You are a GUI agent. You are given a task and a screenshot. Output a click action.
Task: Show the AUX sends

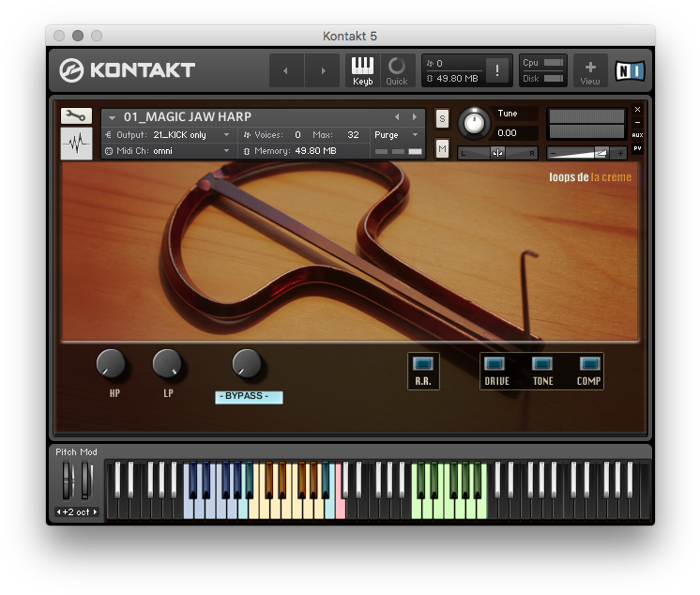coord(637,135)
